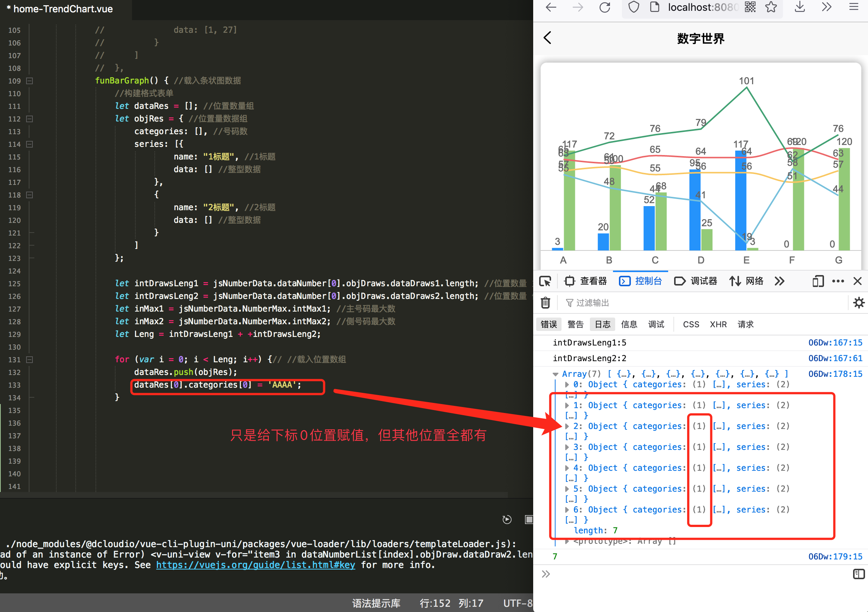Viewport: 868px width, 612px height.
Task: Click the localhost:8080 address bar
Action: [702, 7]
